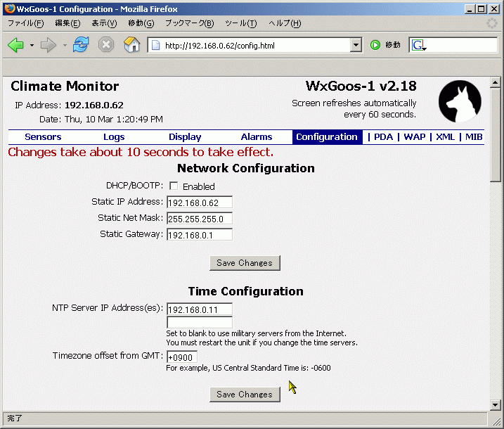Click the scrollbar up arrow
Image resolution: width=504 pixels, height=429 pixels.
496,83
